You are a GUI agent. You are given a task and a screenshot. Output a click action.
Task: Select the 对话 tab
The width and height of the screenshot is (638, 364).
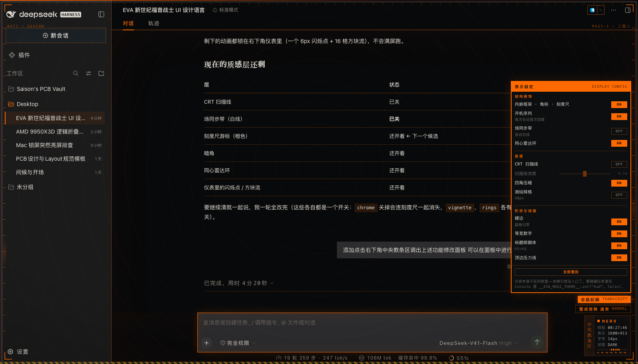tap(128, 24)
